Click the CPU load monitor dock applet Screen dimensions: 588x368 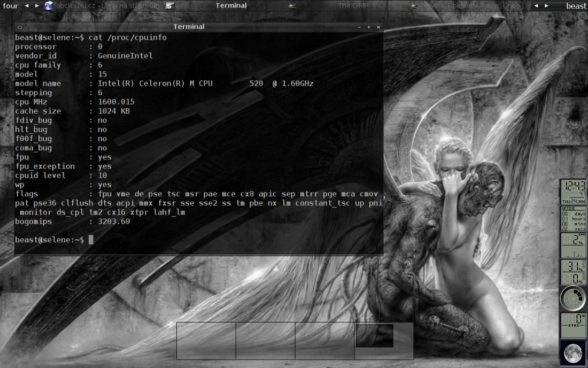pyautogui.click(x=573, y=246)
